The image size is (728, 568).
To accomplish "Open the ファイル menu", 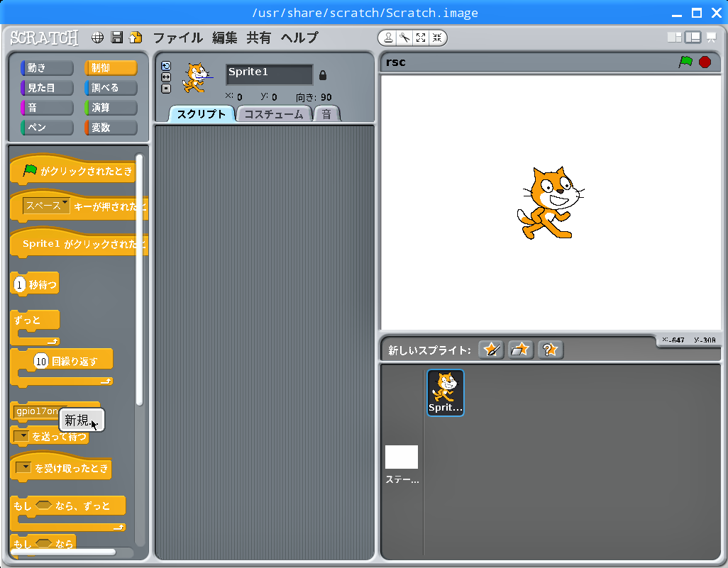I will tap(178, 38).
